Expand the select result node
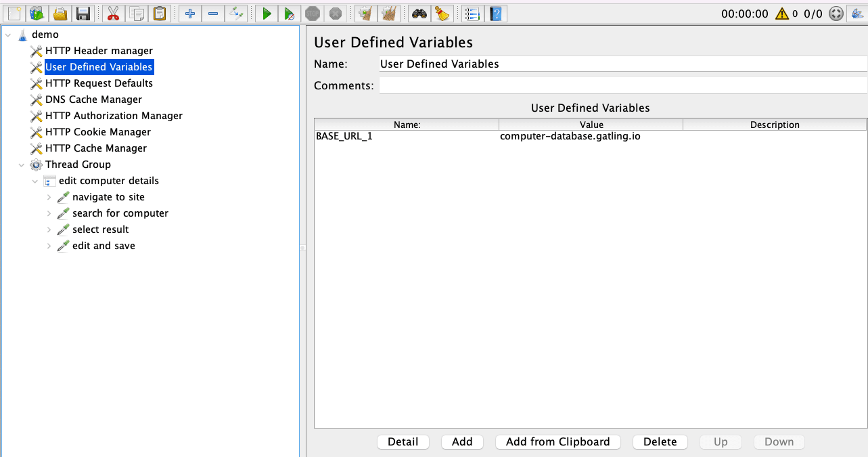 pyautogui.click(x=49, y=230)
